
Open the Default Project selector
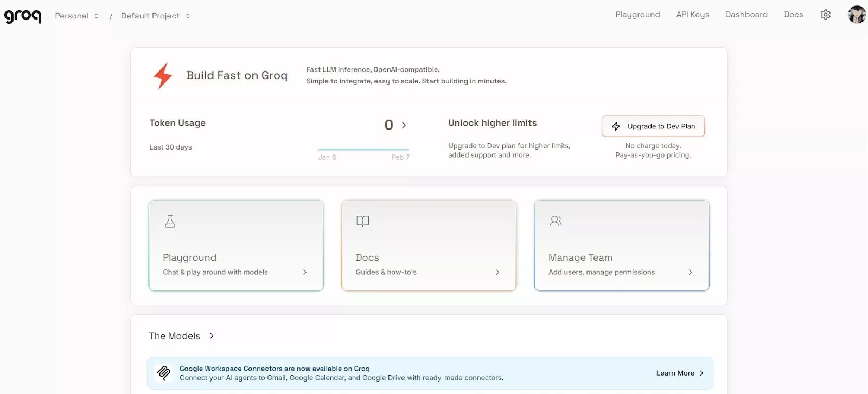coord(156,16)
